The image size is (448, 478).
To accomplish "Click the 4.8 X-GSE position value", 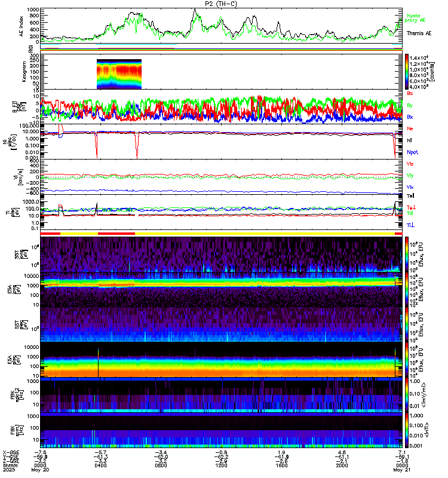I will [x=342, y=452].
